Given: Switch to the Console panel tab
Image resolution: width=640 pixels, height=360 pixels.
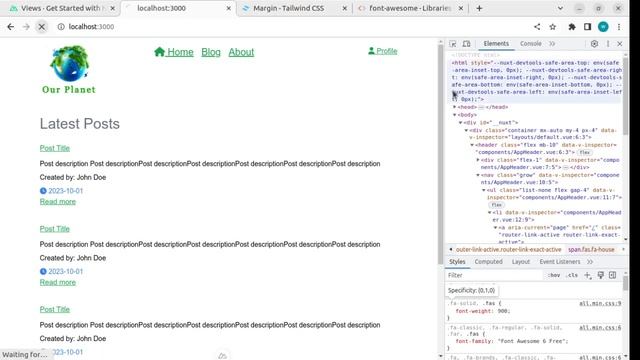Looking at the screenshot, I should [x=531, y=44].
